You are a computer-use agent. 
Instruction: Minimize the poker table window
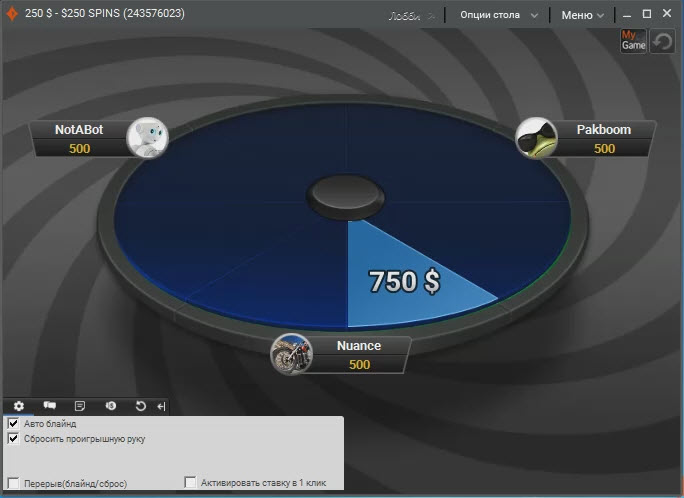pos(627,15)
